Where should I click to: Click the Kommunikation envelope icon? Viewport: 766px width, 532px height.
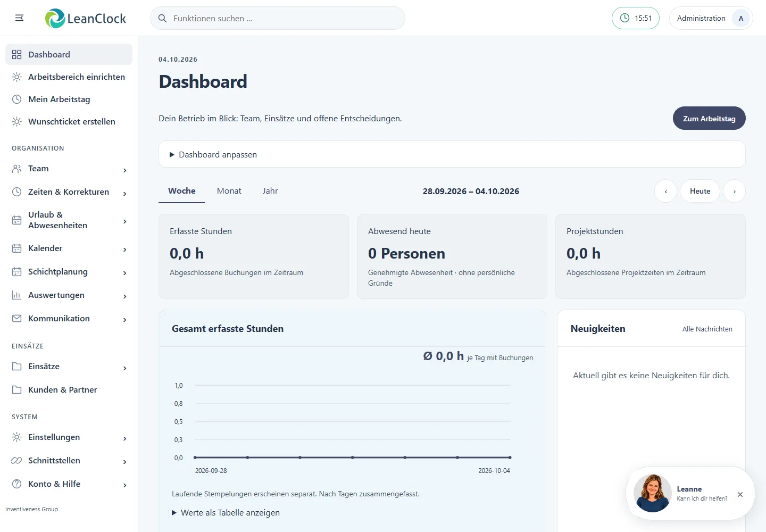click(17, 319)
